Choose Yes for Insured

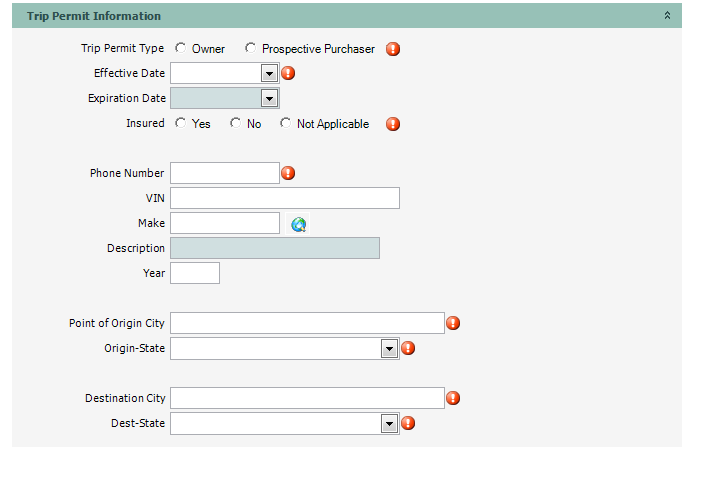180,123
